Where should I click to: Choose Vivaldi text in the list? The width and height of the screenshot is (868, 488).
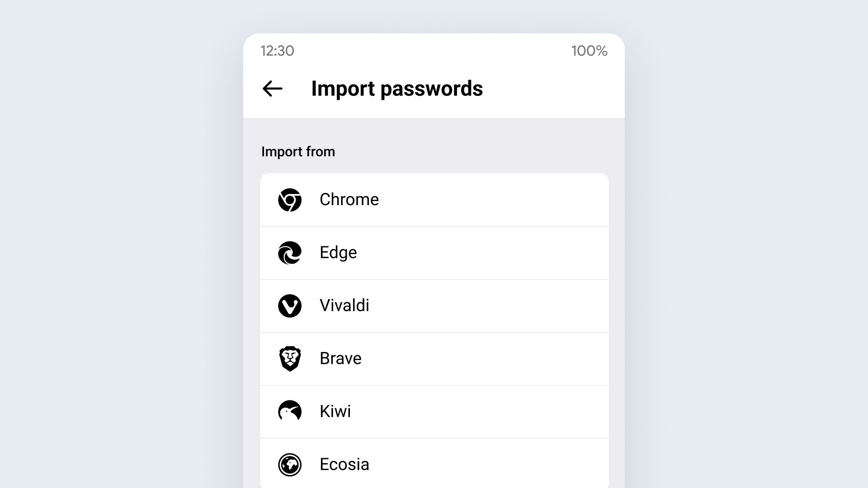pos(344,305)
